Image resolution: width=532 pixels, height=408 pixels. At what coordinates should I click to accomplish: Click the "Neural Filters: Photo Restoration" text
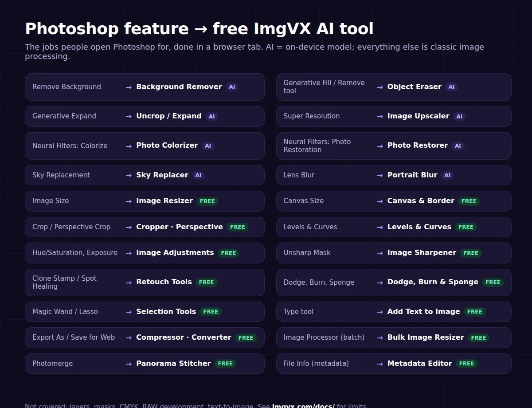[317, 146]
